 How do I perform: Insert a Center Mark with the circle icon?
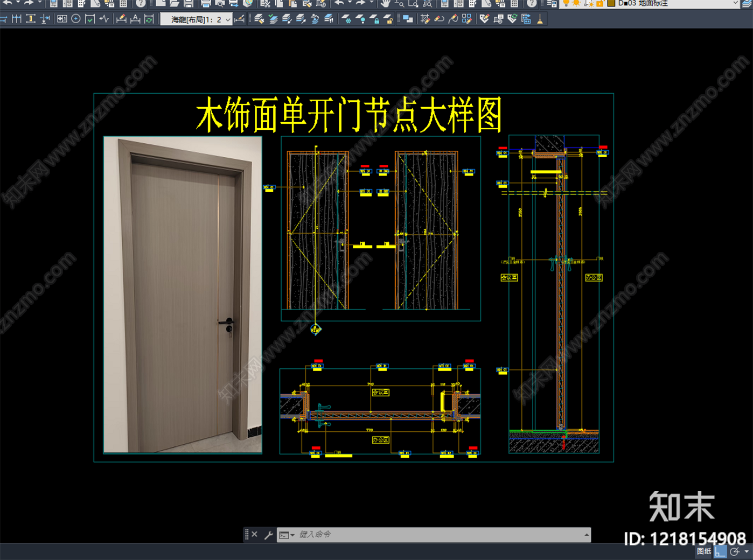click(76, 19)
